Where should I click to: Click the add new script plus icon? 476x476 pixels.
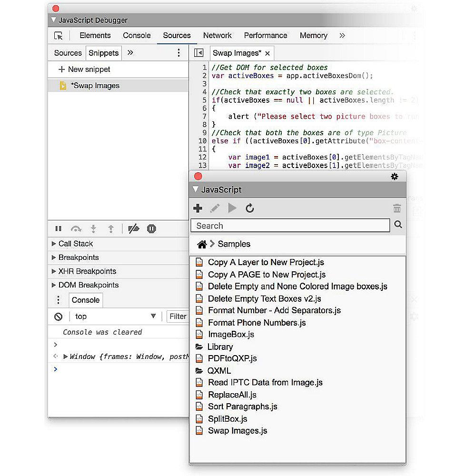click(x=198, y=208)
